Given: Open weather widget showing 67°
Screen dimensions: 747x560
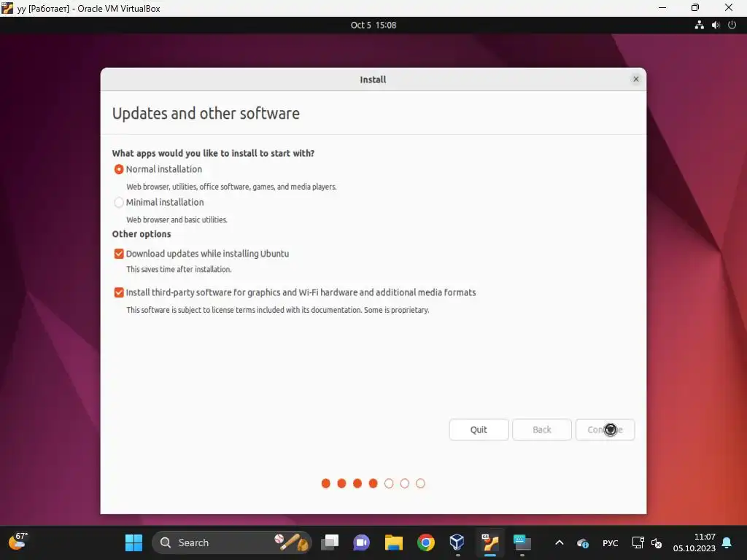Looking at the screenshot, I should [x=18, y=542].
